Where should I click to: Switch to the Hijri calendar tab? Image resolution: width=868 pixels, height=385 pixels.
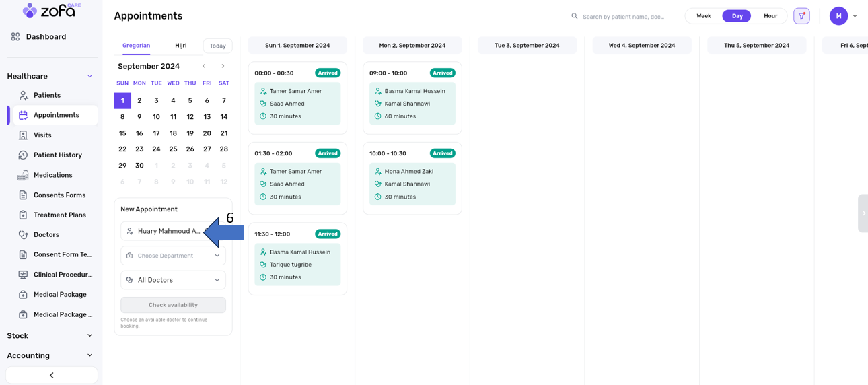tap(180, 46)
